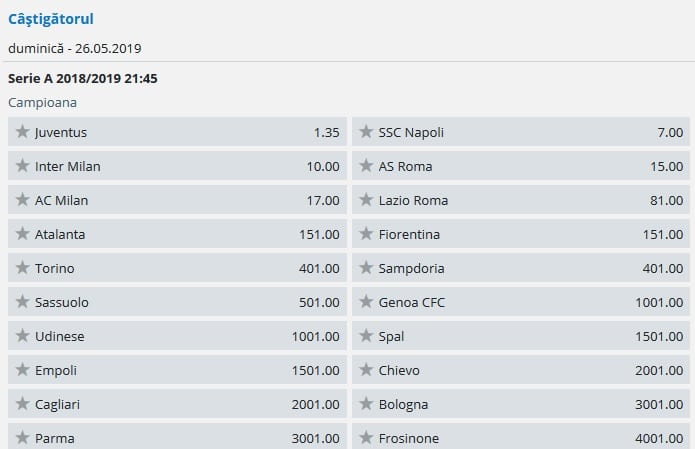This screenshot has width=695, height=449.
Task: Bet on AS Roma at 15.00
Action: click(666, 166)
